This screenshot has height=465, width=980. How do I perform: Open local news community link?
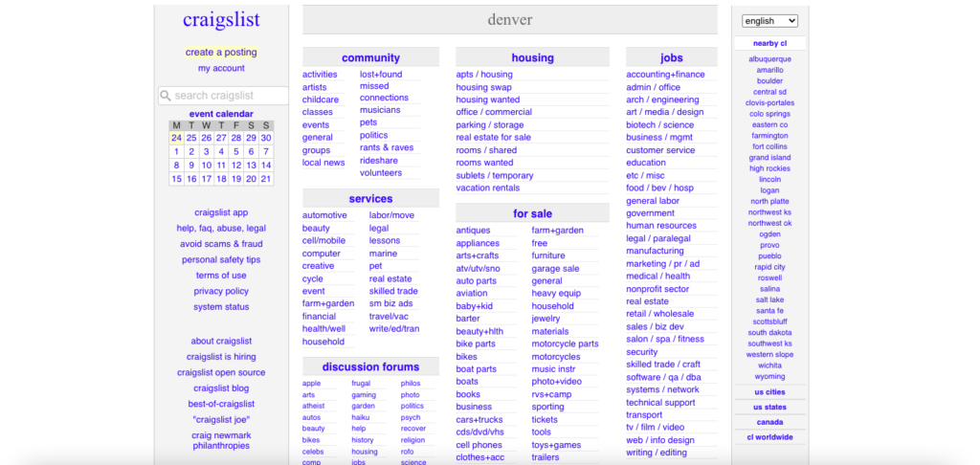pos(323,163)
